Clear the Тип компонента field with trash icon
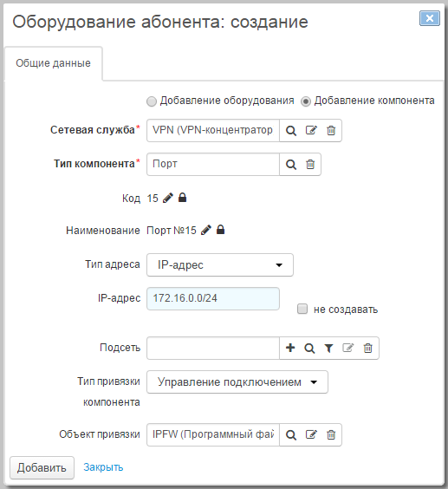 pos(310,165)
